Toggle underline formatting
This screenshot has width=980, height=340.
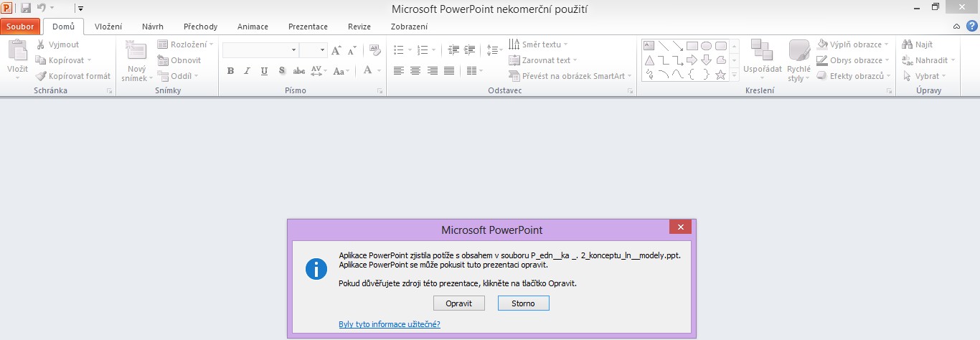(264, 70)
